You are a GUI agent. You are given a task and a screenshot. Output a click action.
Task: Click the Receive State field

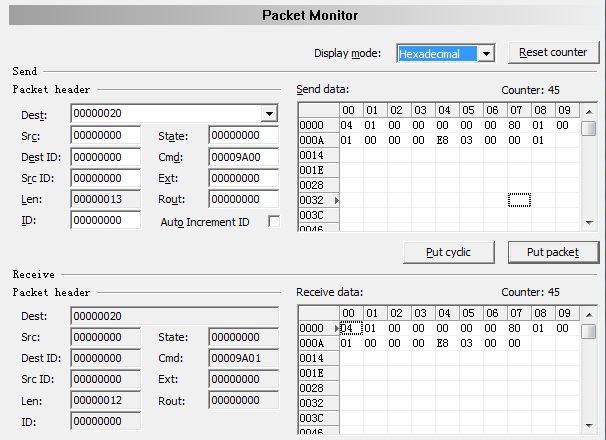(x=243, y=337)
